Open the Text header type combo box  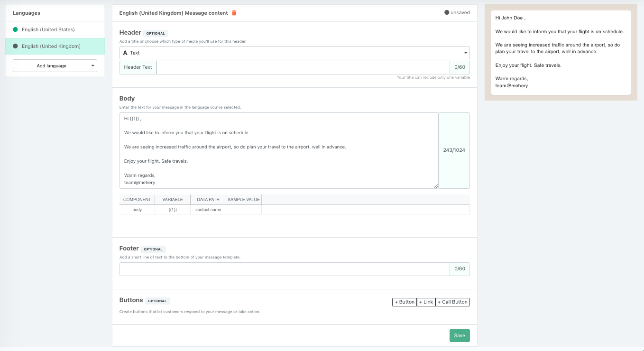294,53
